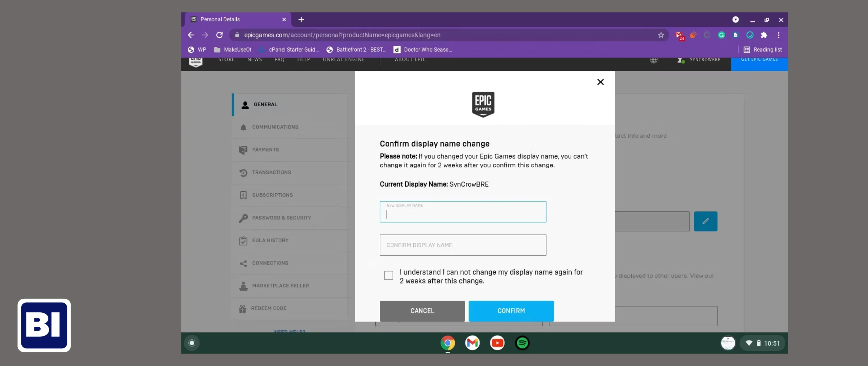Viewport: 868px width, 366px height.
Task: Click the Payments wallet icon
Action: [x=243, y=150]
